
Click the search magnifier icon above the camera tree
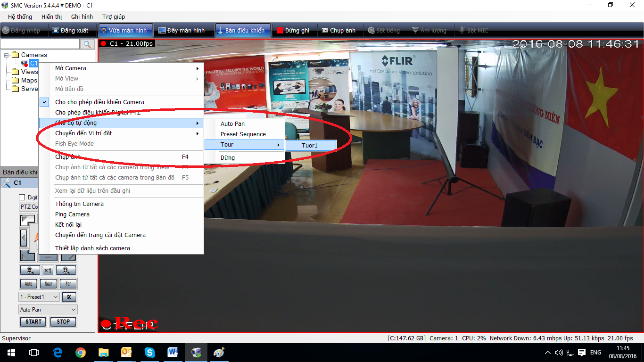87,44
